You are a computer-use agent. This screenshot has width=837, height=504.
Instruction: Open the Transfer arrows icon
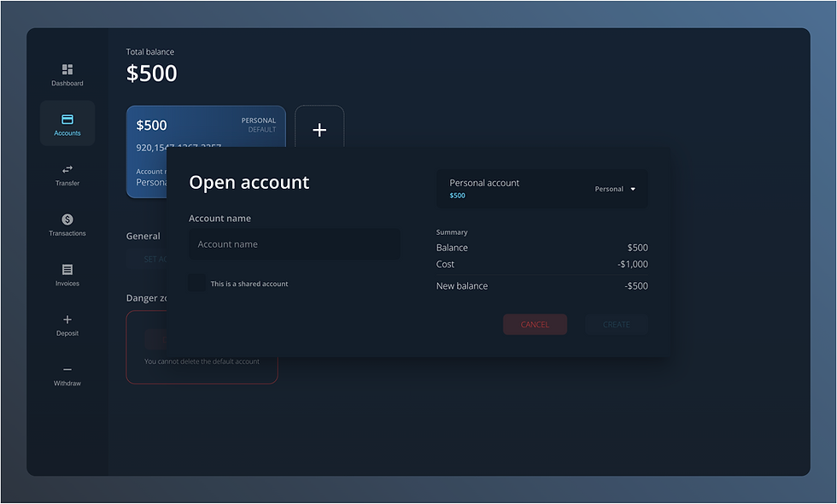tap(67, 169)
